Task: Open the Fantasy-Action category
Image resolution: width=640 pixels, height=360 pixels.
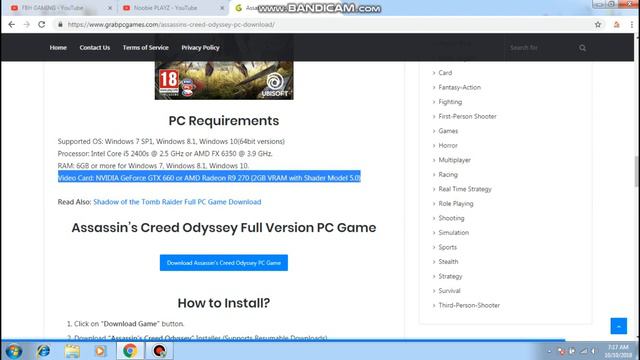Action: click(x=460, y=87)
